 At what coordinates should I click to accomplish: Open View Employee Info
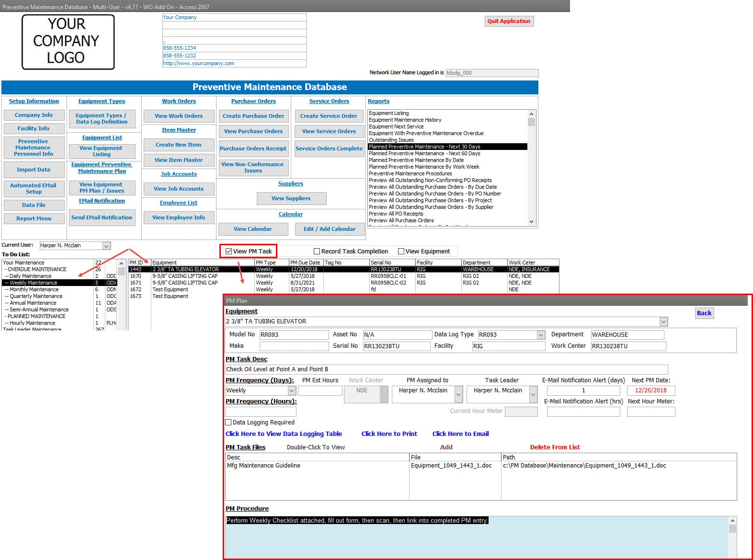click(179, 217)
